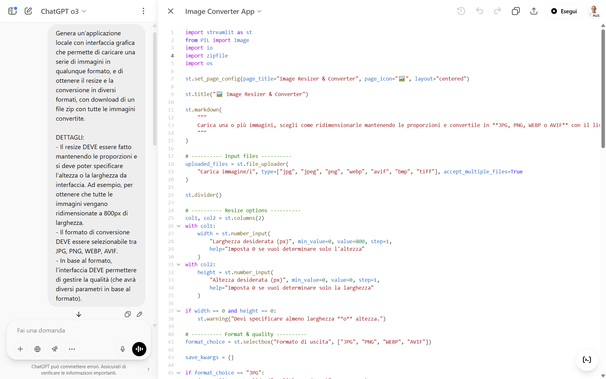Collapse the 'with col2:' code block
This screenshot has width=606, height=379.
[179, 265]
